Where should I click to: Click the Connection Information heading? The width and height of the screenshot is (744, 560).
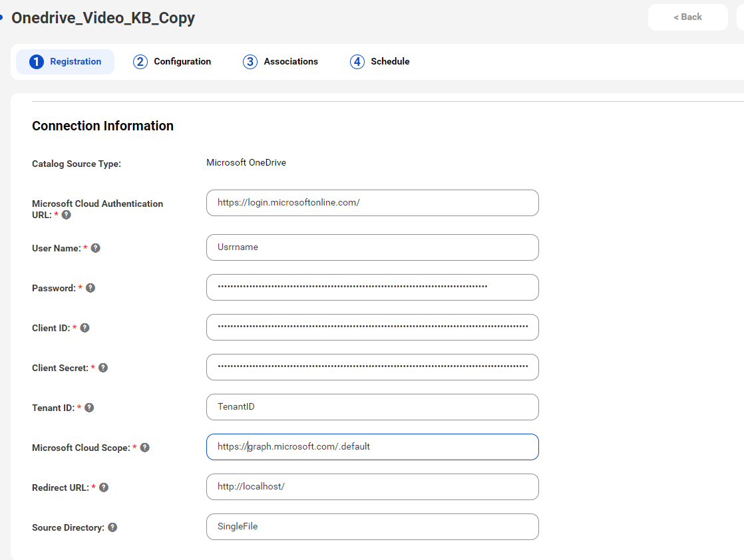click(102, 126)
